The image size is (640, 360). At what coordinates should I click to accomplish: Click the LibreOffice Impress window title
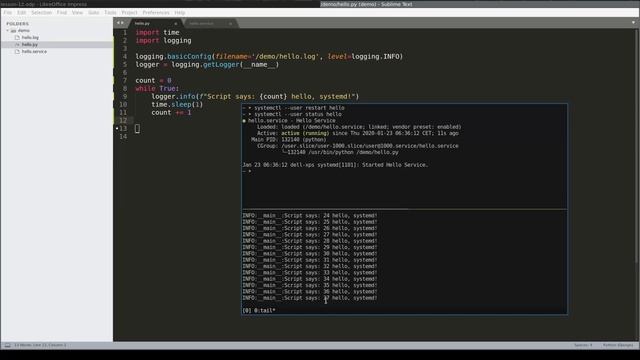click(x=44, y=4)
